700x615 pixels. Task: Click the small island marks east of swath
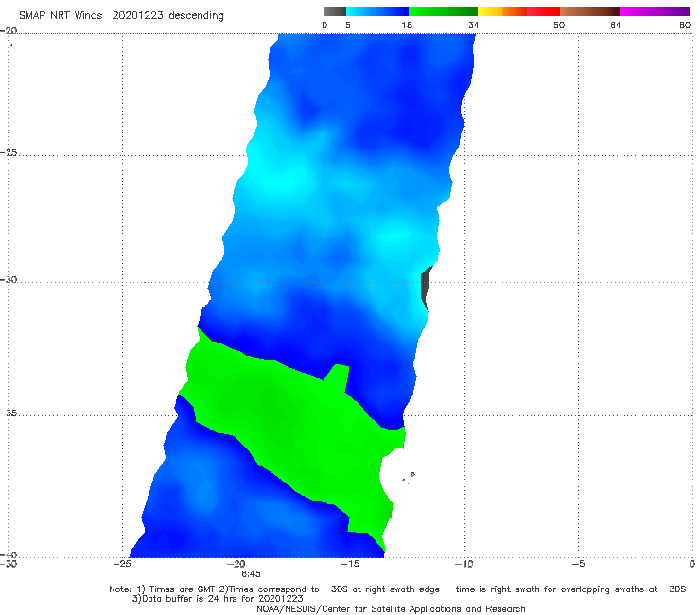tap(409, 478)
